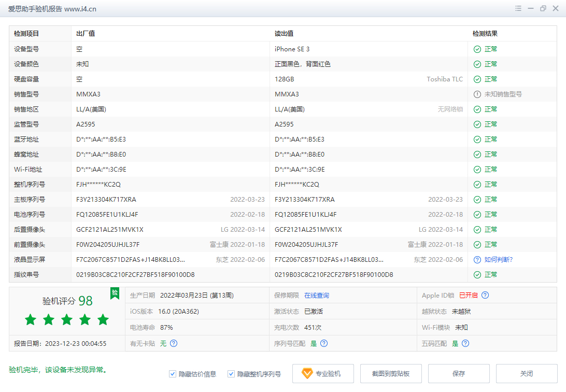
Task: Click the question mark beside 序列号匹配
Action: coord(323,343)
